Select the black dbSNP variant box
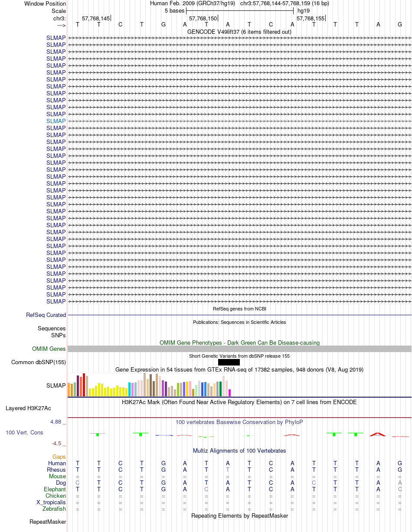Viewport: 412px width, 532px height. click(x=229, y=362)
